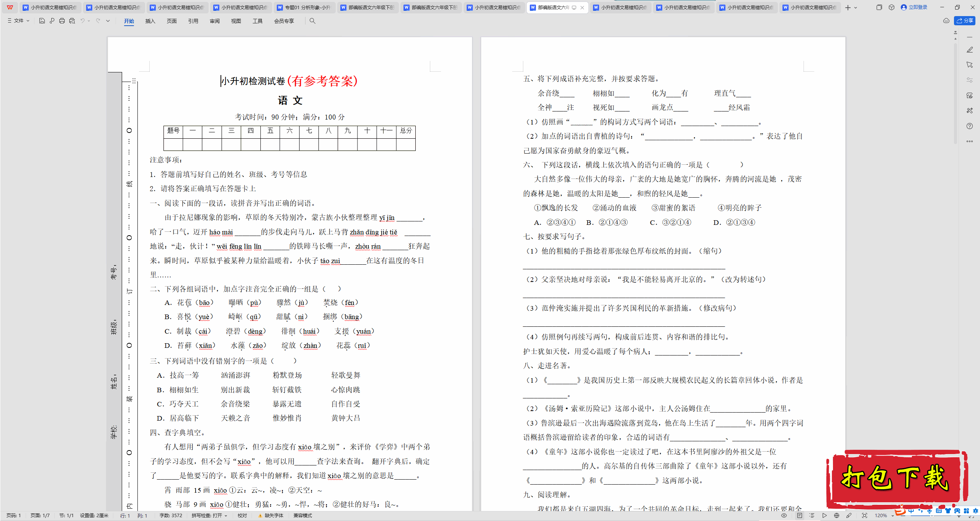Open the undo history dropdown arrow
Image resolution: width=980 pixels, height=521 pixels.
pos(89,21)
